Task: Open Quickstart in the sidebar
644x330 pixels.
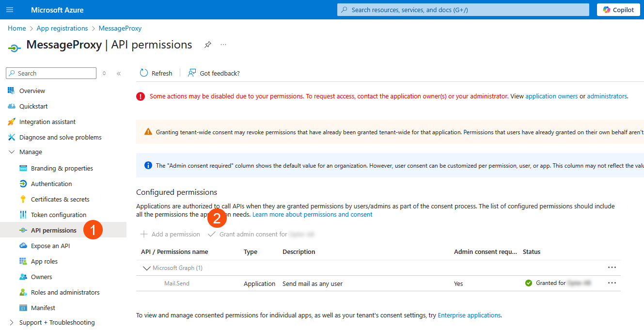Action: 33,106
